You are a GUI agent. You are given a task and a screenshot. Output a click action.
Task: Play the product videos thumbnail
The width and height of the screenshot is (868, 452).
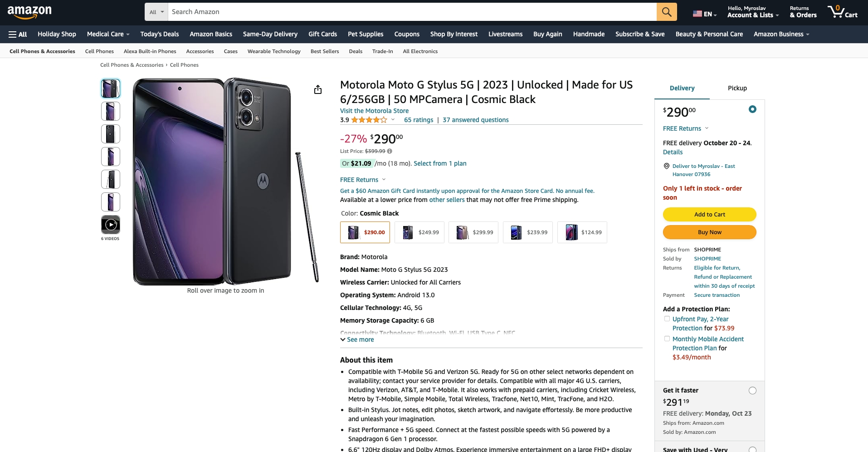tap(111, 225)
